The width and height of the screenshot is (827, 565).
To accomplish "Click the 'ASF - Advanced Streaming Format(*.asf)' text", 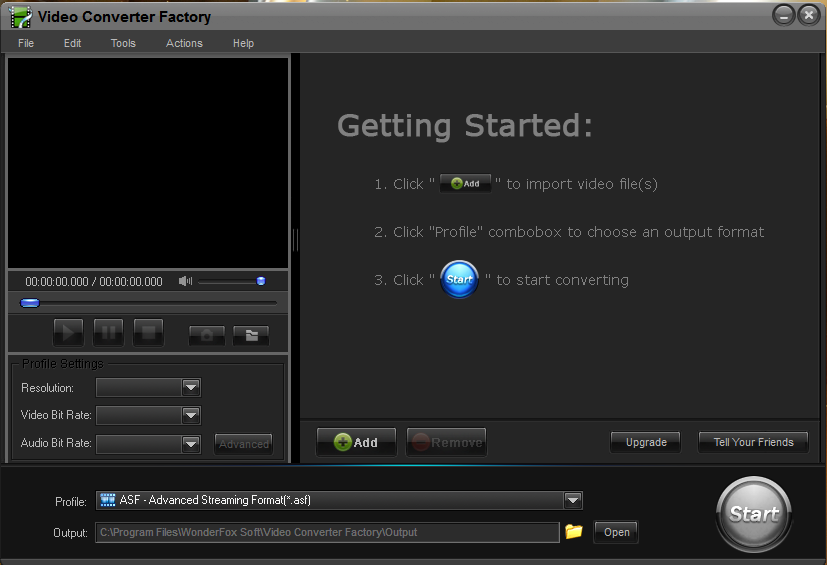I will click(215, 500).
